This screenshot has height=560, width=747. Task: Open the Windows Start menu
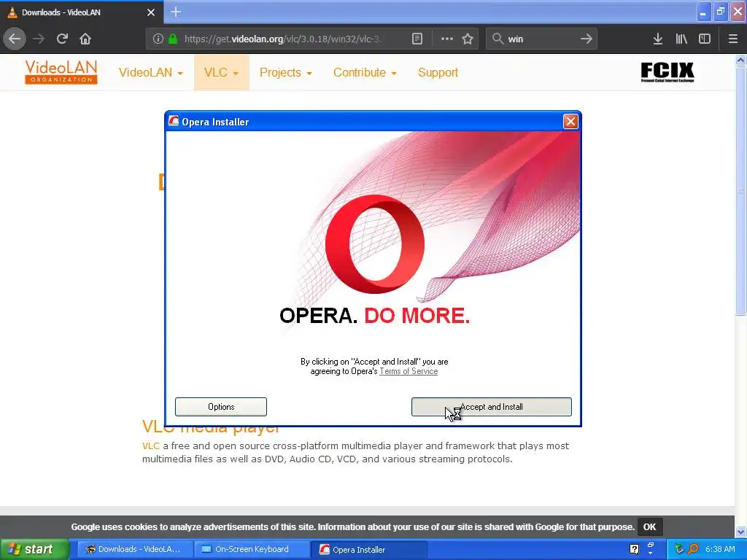click(x=34, y=549)
